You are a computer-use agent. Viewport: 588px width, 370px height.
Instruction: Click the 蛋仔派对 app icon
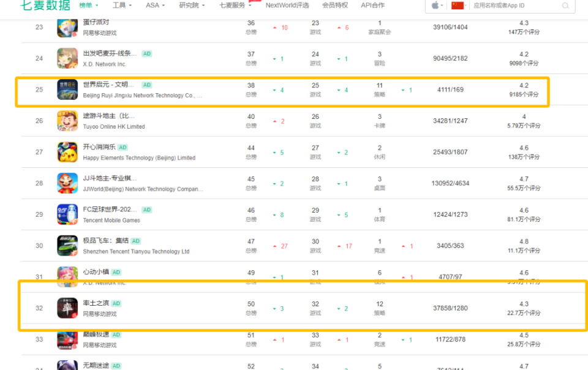point(67,27)
